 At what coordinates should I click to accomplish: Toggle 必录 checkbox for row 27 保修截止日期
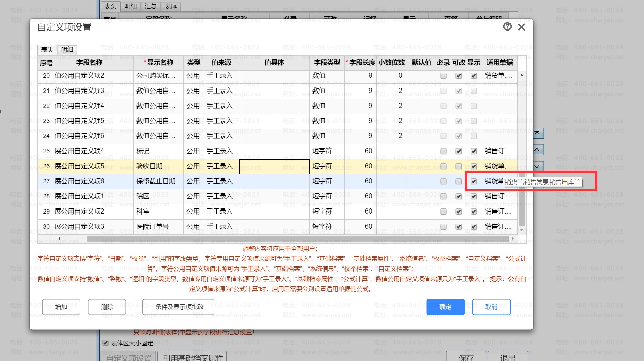[443, 181]
